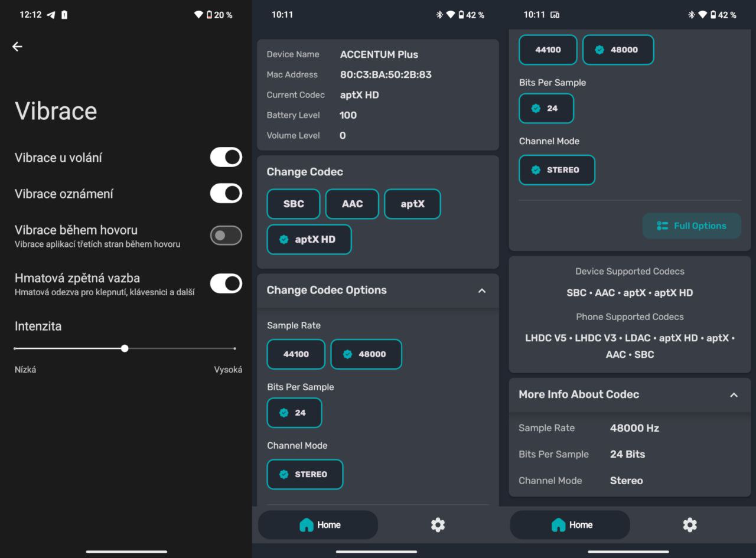756x558 pixels.
Task: Turn off Vibrace oznámení toggle
Action: point(226,194)
